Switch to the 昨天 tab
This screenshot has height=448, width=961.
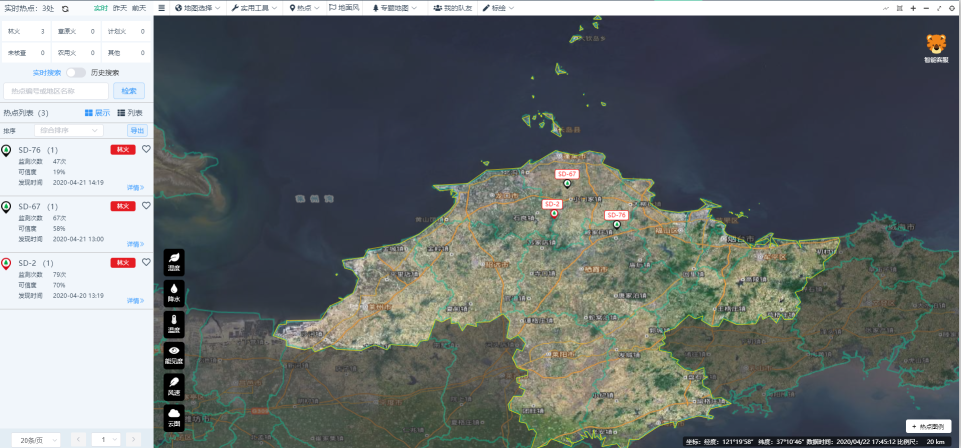(x=119, y=8)
